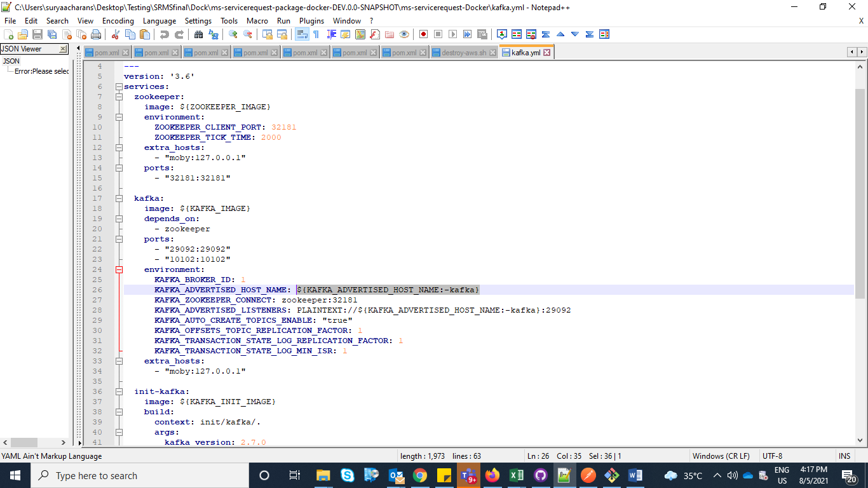Collapse the environment block on line 24
The height and width of the screenshot is (488, 868).
119,269
